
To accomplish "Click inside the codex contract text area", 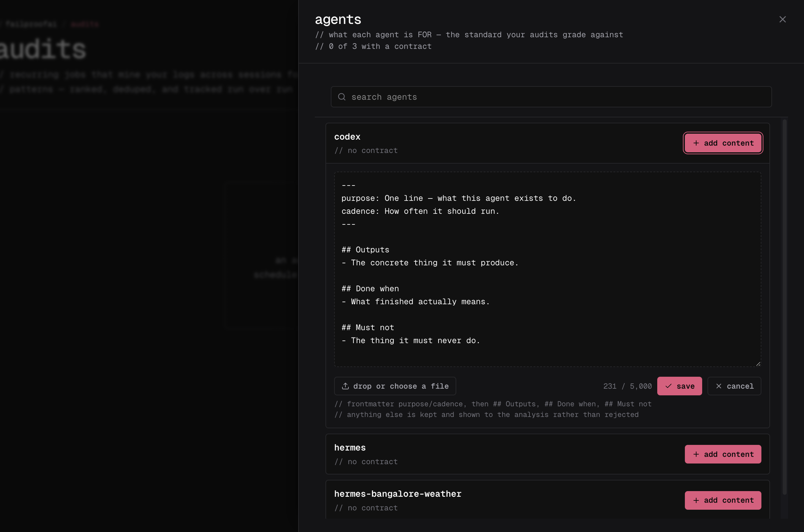I will (x=547, y=269).
